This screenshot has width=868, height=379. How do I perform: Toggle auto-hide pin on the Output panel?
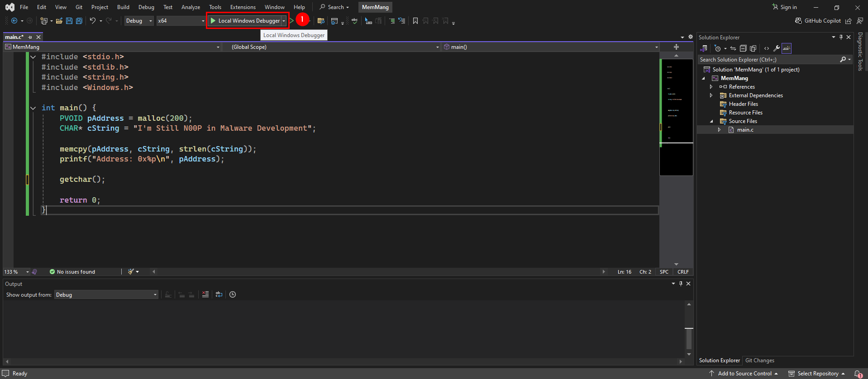[681, 284]
